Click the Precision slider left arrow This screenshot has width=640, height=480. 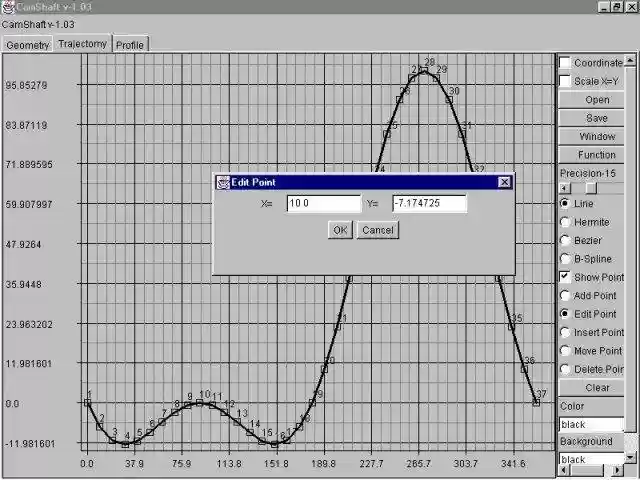click(x=563, y=188)
